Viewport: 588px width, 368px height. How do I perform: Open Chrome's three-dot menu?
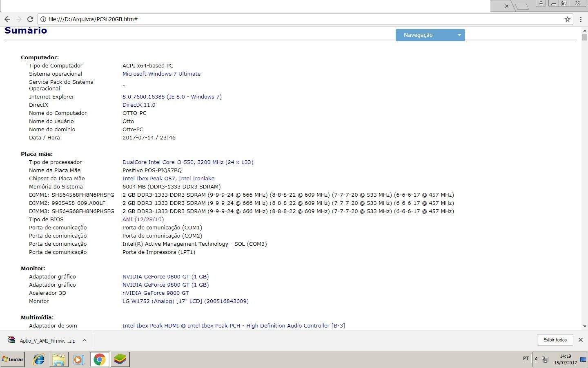[581, 19]
